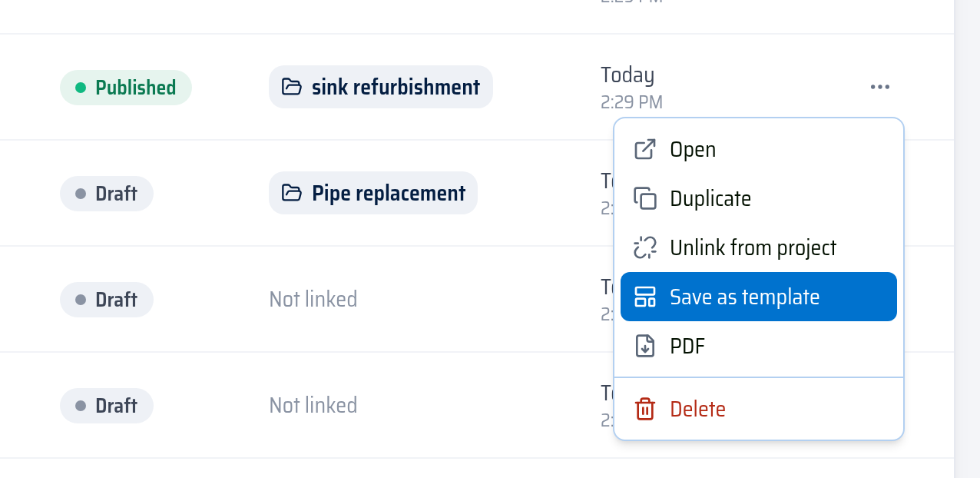Screen dimensions: 980x478
Task: Click the green Published status badge
Action: coord(126,87)
